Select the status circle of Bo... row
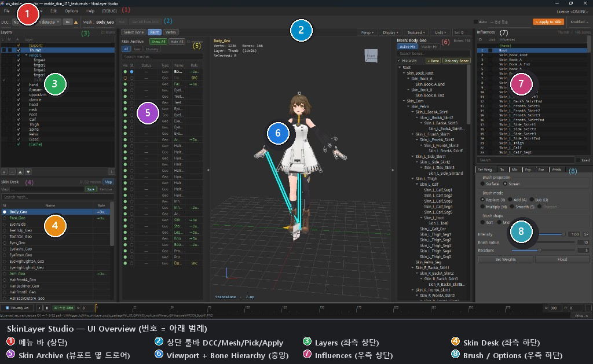593x364 pixels. pyautogui.click(x=131, y=71)
